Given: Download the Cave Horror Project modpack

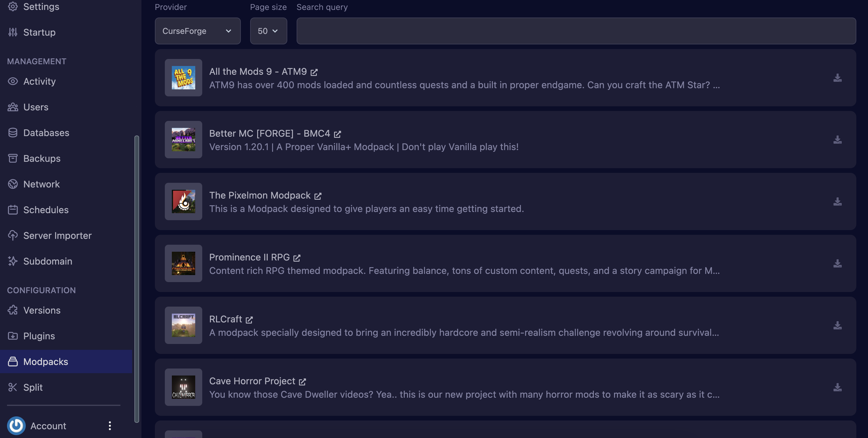Looking at the screenshot, I should click(x=837, y=387).
